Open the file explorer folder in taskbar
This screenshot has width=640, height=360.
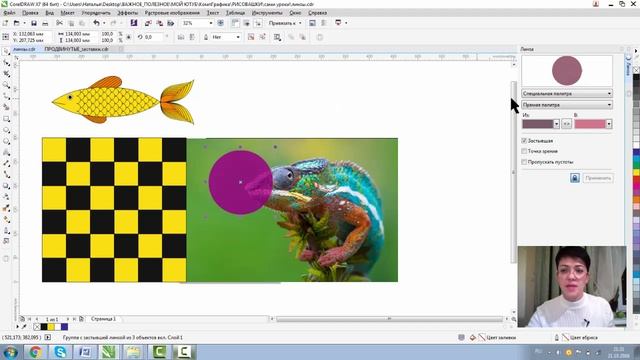point(134,352)
